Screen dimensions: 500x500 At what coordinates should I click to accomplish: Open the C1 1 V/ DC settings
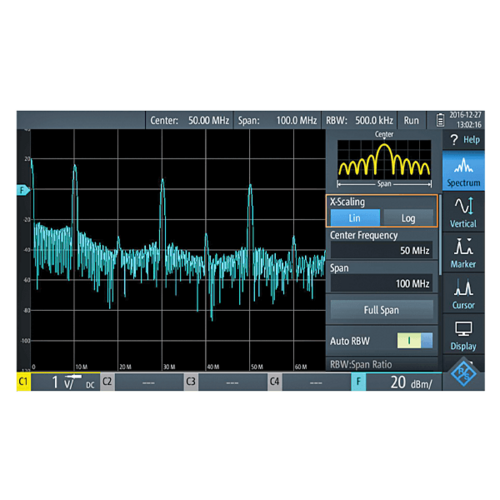click(66, 382)
